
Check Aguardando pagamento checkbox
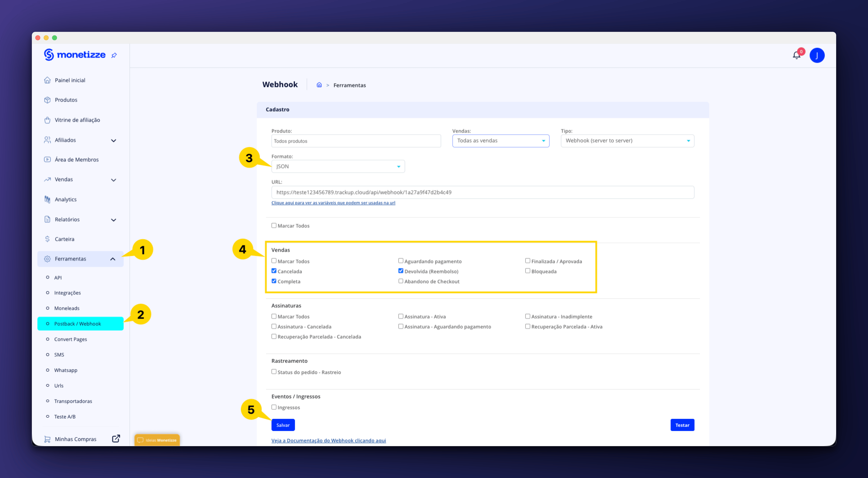point(401,261)
